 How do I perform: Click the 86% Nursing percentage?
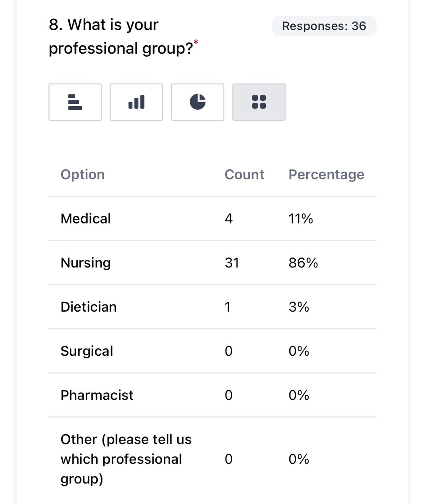click(303, 262)
